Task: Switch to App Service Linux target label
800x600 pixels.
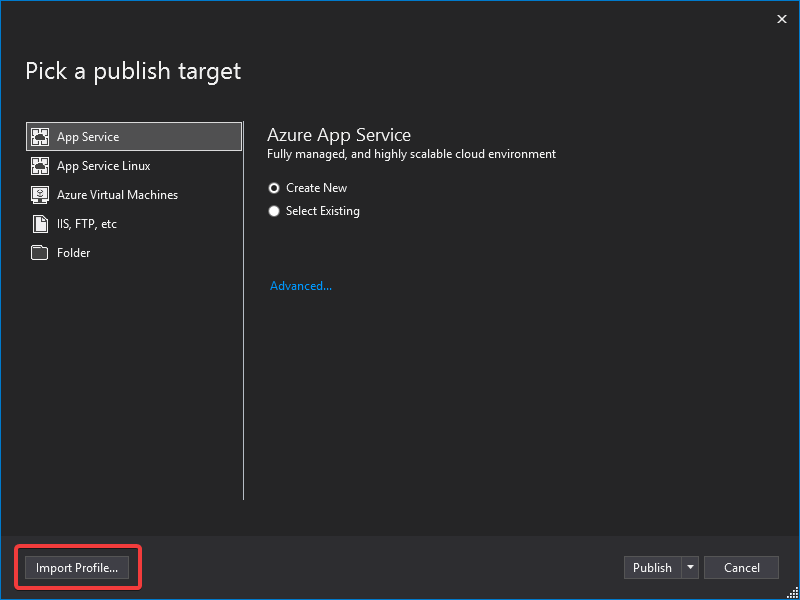Action: [104, 166]
